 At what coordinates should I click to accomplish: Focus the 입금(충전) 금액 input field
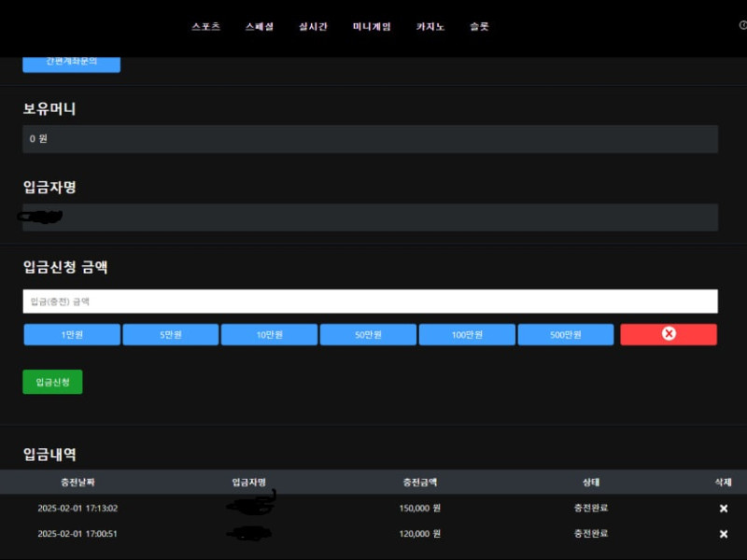(370, 301)
